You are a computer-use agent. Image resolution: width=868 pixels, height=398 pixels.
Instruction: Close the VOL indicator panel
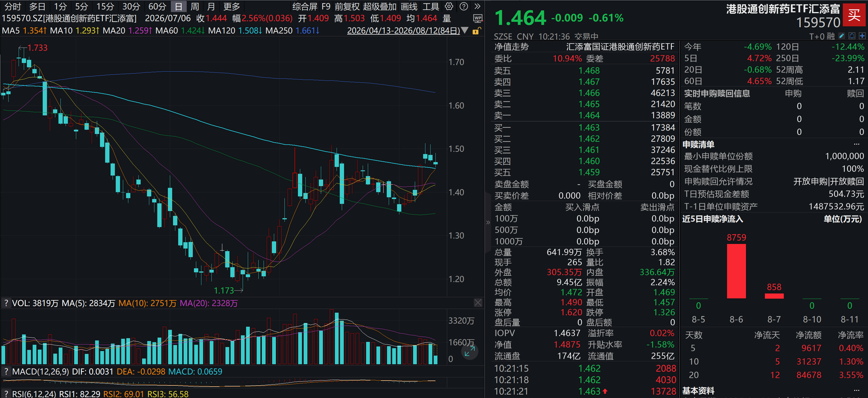coord(478,303)
